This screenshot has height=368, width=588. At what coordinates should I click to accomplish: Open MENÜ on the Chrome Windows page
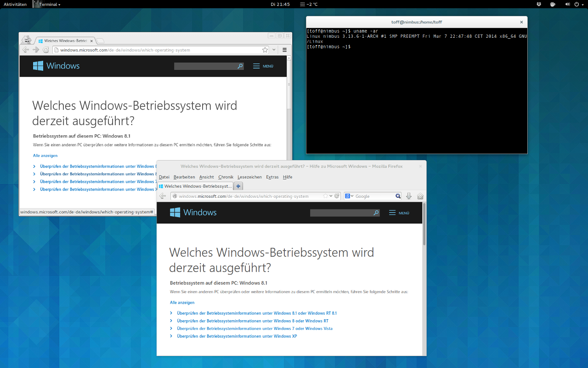click(263, 66)
